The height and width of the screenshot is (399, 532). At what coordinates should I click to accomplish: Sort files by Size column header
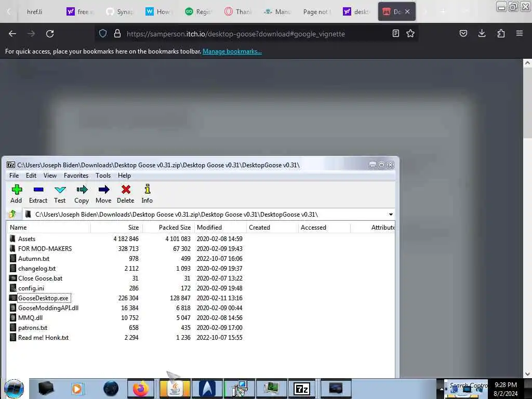(117, 228)
